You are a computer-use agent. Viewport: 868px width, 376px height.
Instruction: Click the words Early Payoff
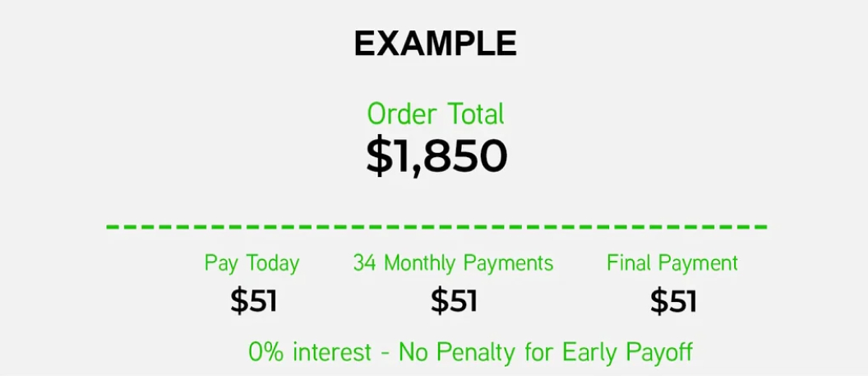(x=628, y=352)
